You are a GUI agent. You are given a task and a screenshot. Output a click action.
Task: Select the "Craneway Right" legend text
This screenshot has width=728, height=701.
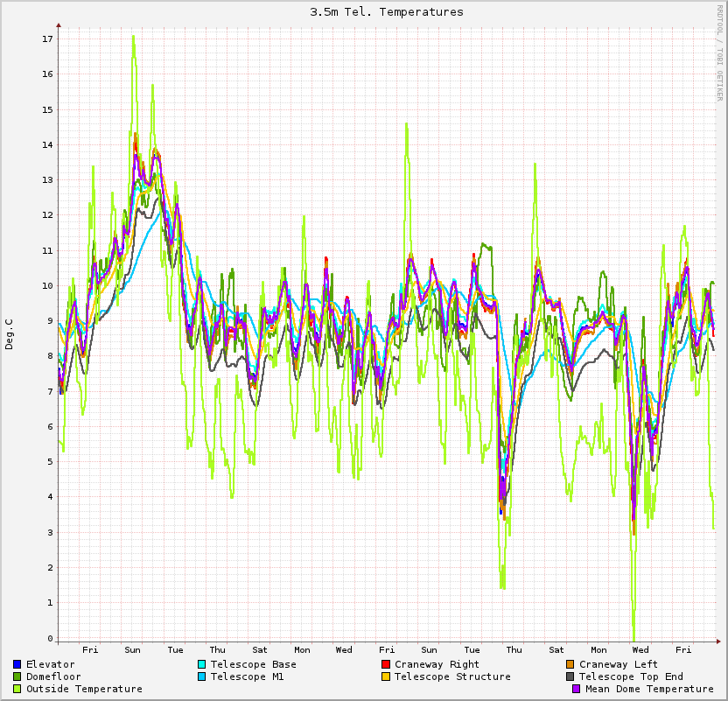point(437,665)
